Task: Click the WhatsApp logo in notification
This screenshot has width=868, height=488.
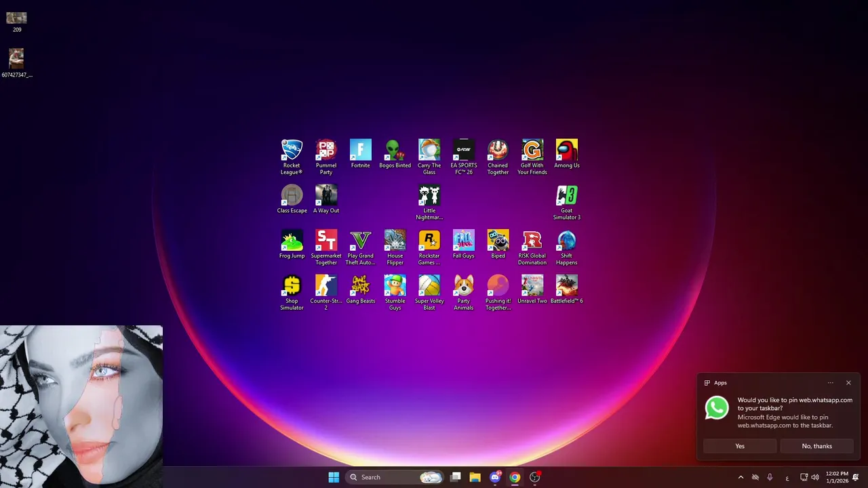Action: [717, 407]
